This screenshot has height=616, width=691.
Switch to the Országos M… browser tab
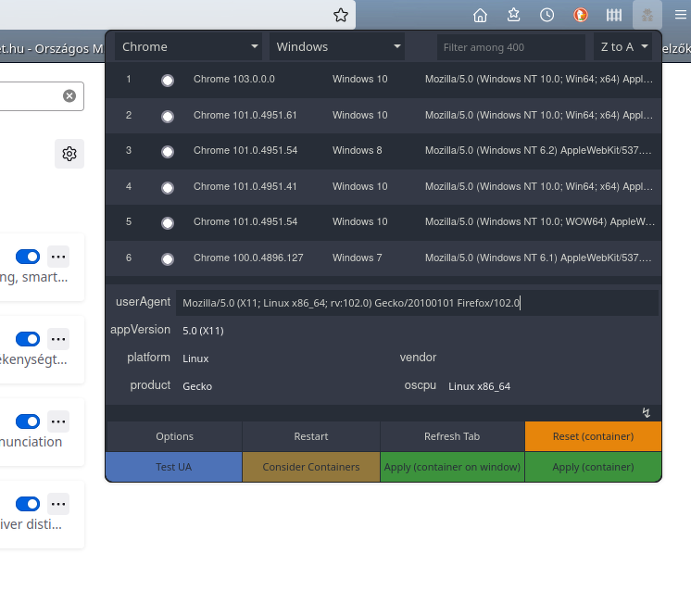(x=52, y=48)
